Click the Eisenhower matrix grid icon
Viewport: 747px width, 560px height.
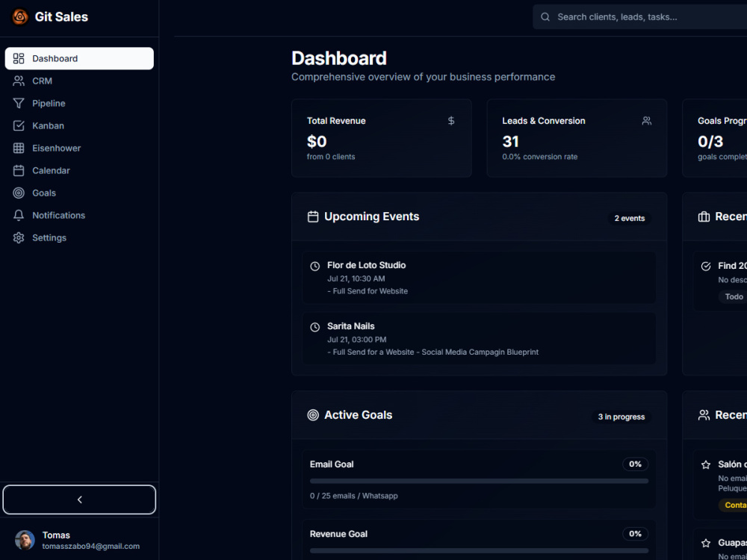click(19, 148)
